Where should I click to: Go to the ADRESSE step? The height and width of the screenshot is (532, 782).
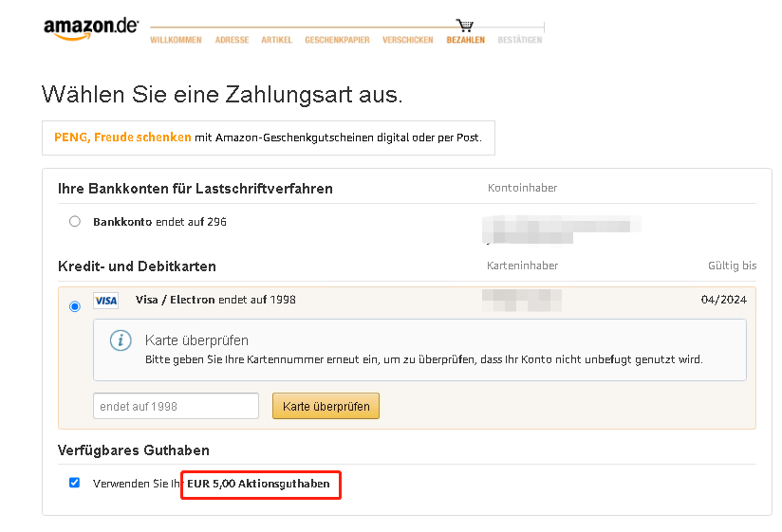pos(232,40)
